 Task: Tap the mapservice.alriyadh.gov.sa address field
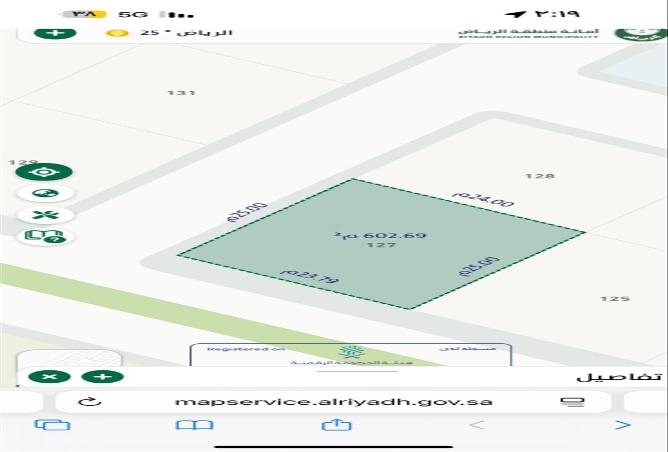[x=334, y=402]
